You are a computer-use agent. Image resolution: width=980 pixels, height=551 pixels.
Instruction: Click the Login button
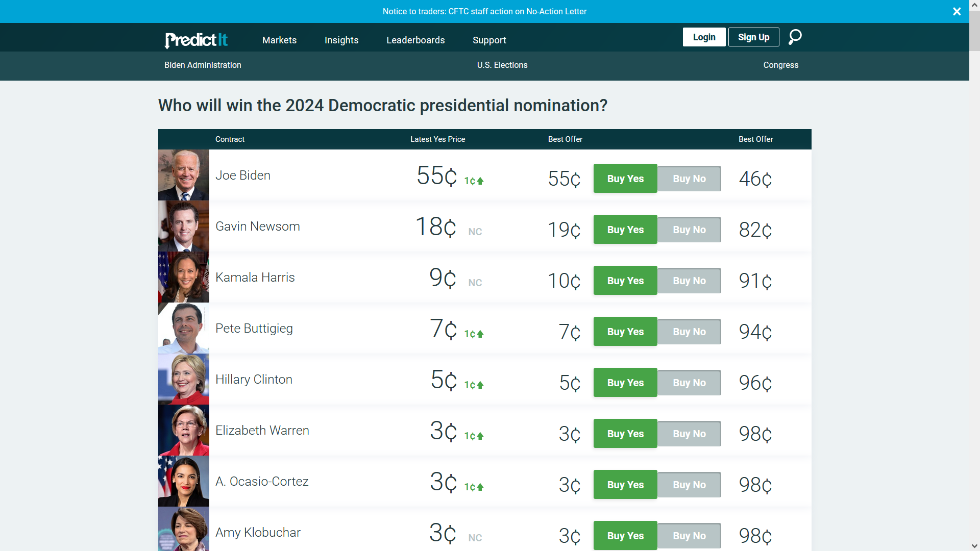704,37
